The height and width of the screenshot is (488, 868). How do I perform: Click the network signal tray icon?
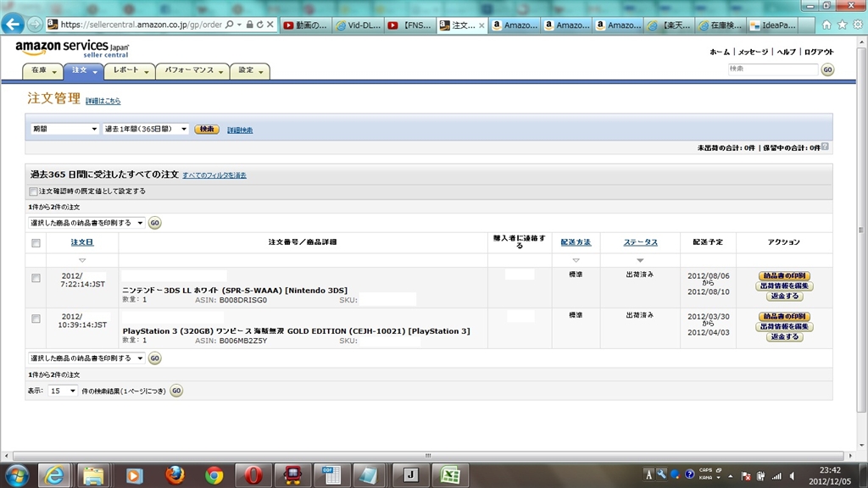(x=776, y=476)
